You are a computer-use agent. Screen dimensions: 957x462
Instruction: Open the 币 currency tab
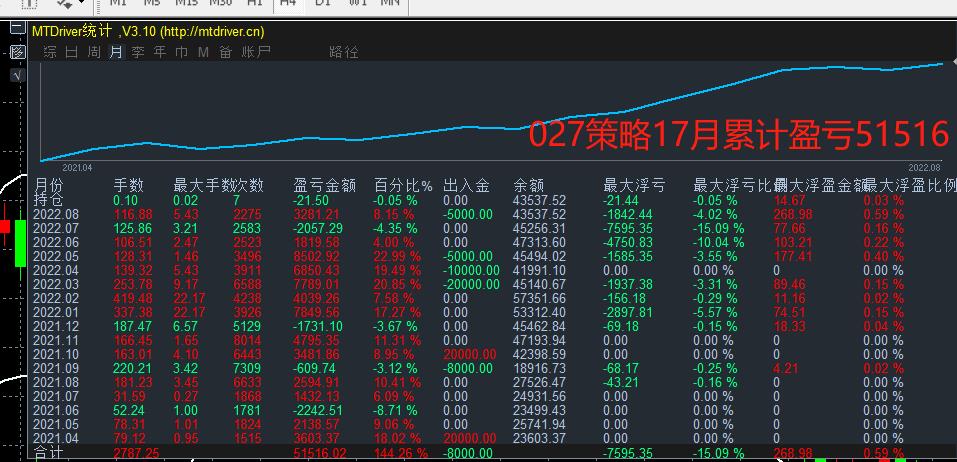(181, 52)
